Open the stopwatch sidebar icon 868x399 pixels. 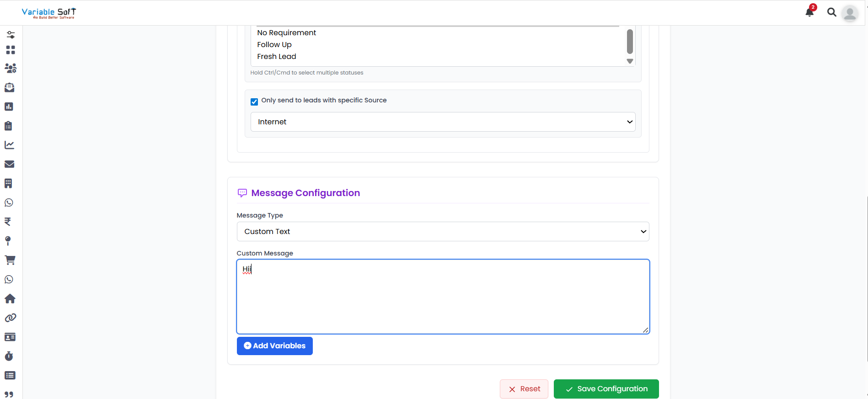pos(9,356)
